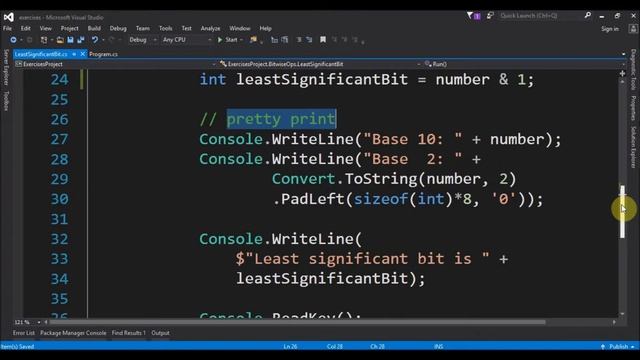The width and height of the screenshot is (640, 360).
Task: Open the Tools menu
Action: pyautogui.click(x=165, y=29)
